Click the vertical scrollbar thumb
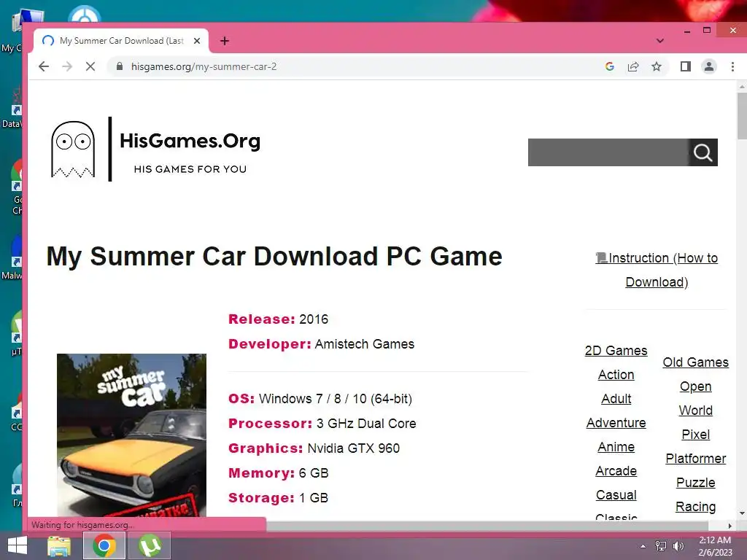This screenshot has width=747, height=560. 742,116
